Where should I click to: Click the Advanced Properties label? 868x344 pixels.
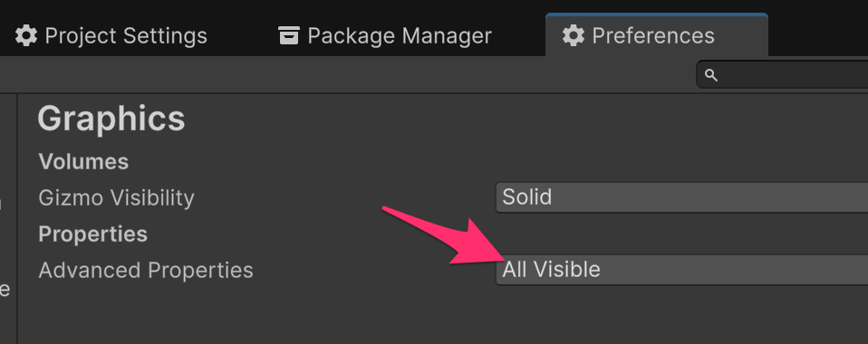(146, 271)
